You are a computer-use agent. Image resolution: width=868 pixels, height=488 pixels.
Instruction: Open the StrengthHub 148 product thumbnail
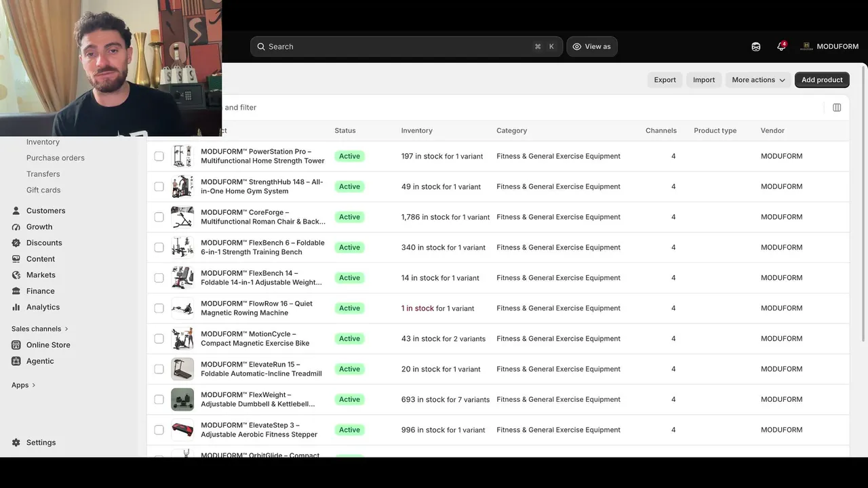pyautogui.click(x=182, y=186)
